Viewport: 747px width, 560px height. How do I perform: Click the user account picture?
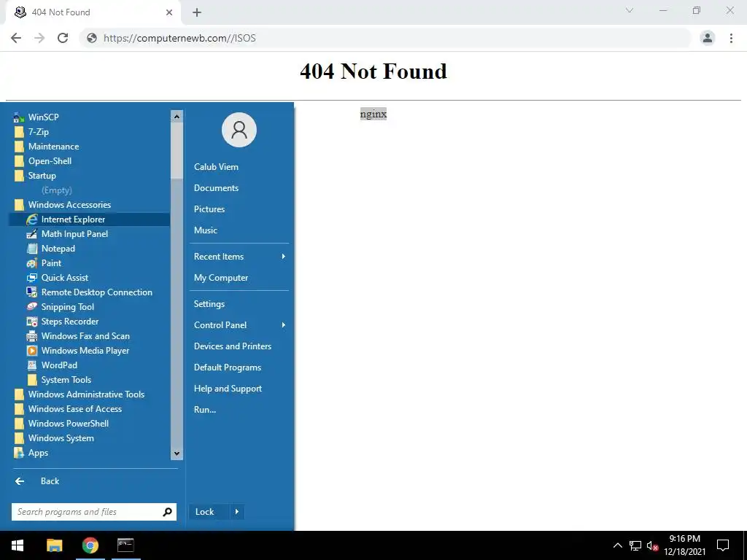239,130
